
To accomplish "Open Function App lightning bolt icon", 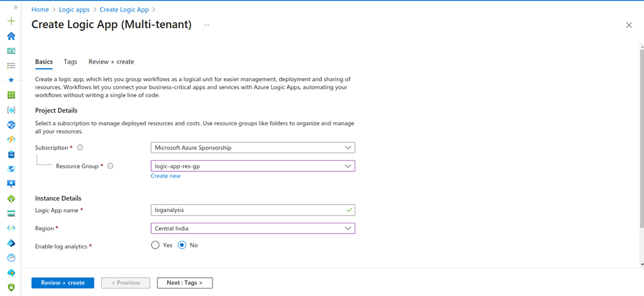I will [12, 140].
